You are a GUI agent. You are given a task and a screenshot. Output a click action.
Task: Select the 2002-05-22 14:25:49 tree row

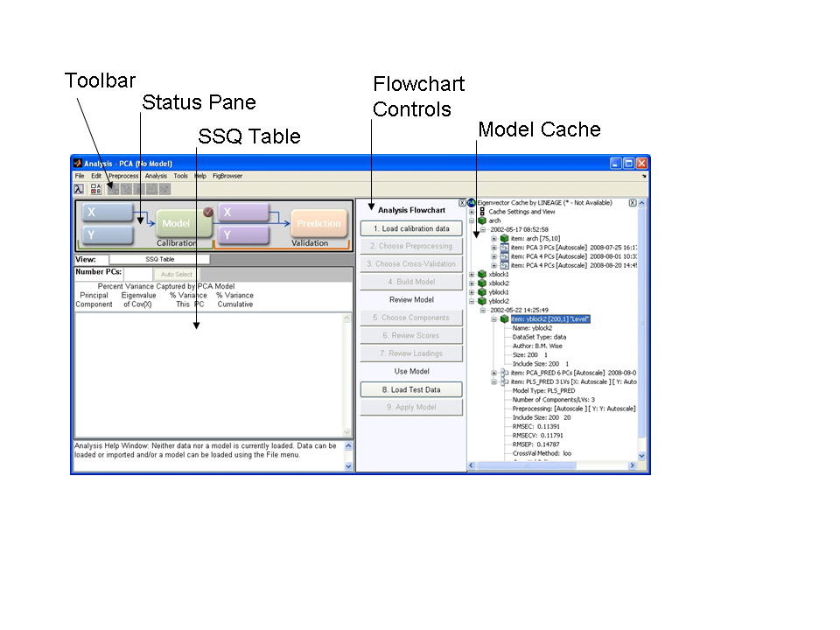(x=519, y=310)
